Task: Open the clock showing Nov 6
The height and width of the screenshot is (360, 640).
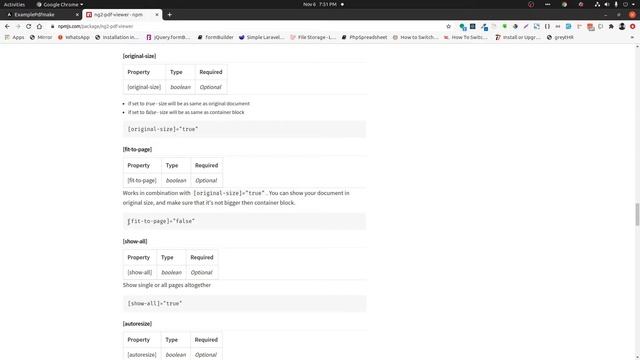Action: (320, 4)
